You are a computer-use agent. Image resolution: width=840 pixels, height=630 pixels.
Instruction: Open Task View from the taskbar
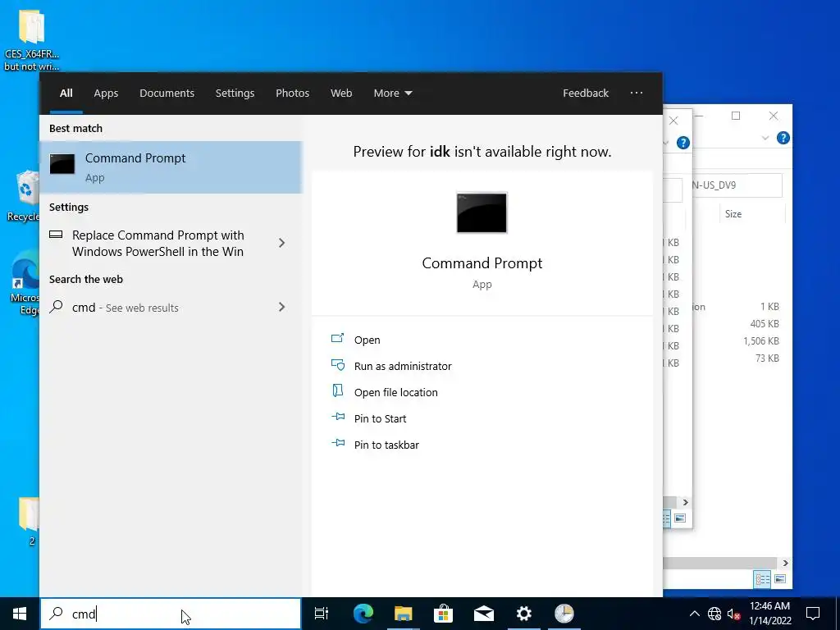322,614
